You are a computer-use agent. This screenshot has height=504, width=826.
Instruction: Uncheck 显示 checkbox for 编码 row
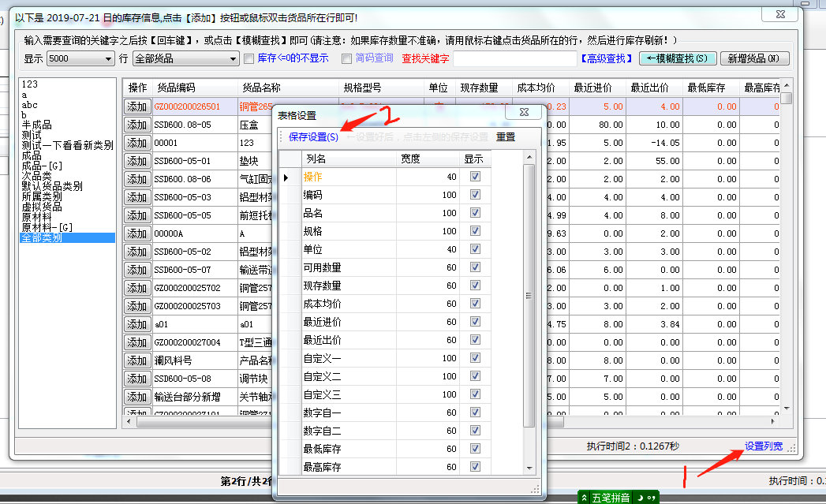(x=475, y=195)
